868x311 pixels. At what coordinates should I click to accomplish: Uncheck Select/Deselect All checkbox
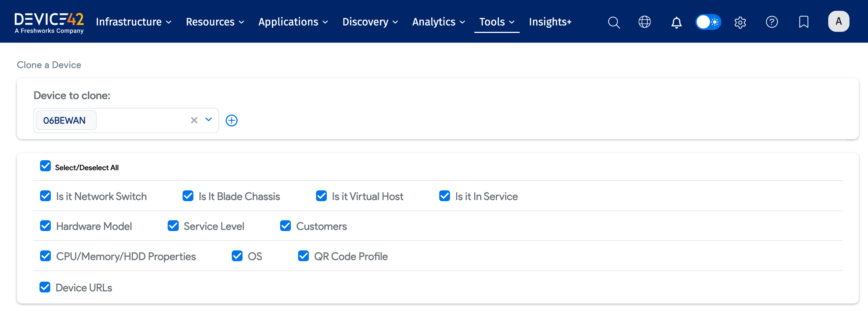(46, 166)
